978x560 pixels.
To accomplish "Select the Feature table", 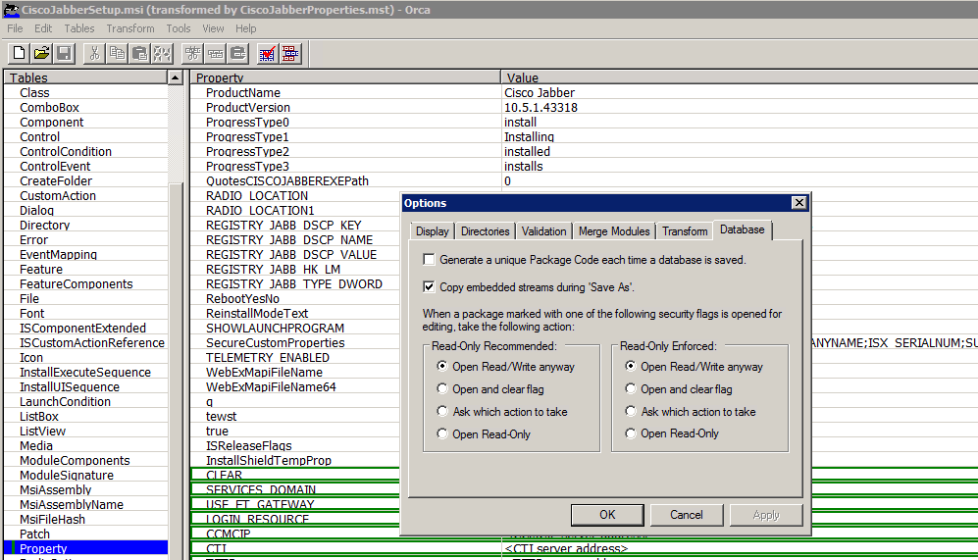I will [x=41, y=270].
